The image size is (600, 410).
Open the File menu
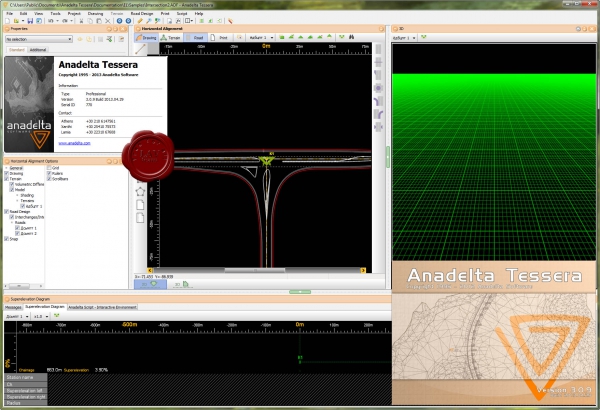10,13
